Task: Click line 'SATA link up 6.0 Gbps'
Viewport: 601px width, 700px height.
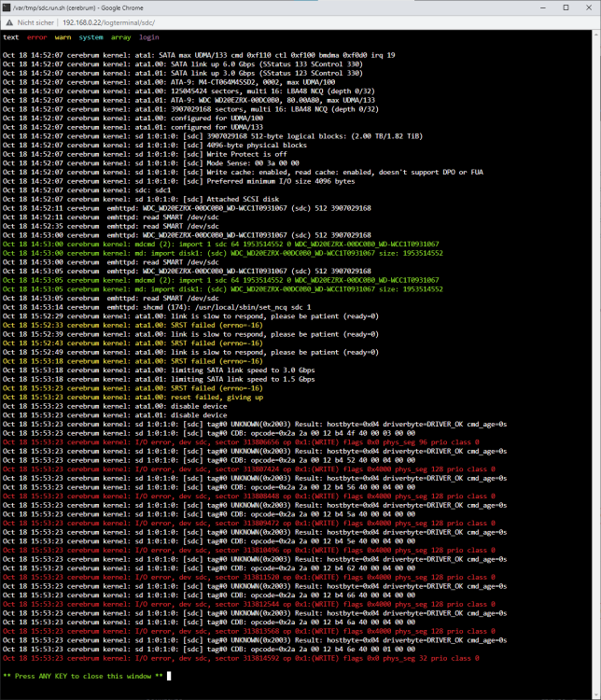Action: click(183, 64)
